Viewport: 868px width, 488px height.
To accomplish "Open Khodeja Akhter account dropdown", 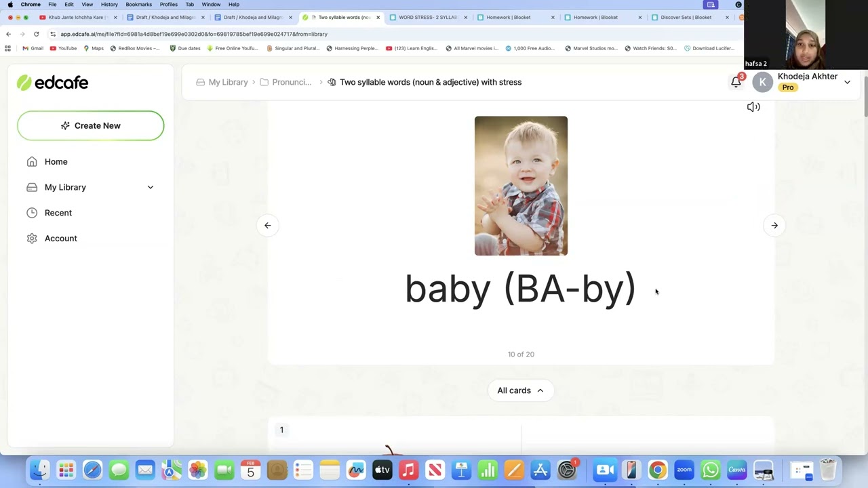I will (x=847, y=82).
